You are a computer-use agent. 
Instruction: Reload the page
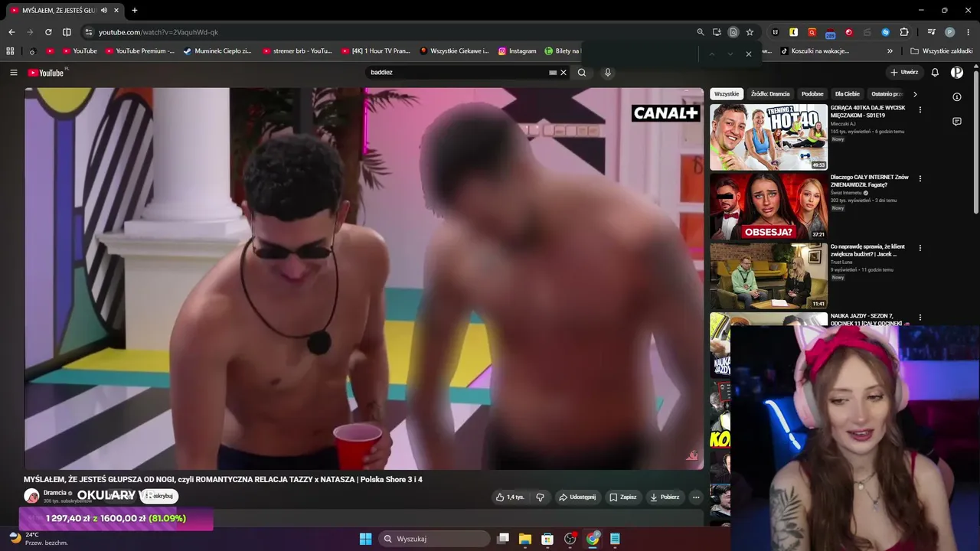point(48,32)
